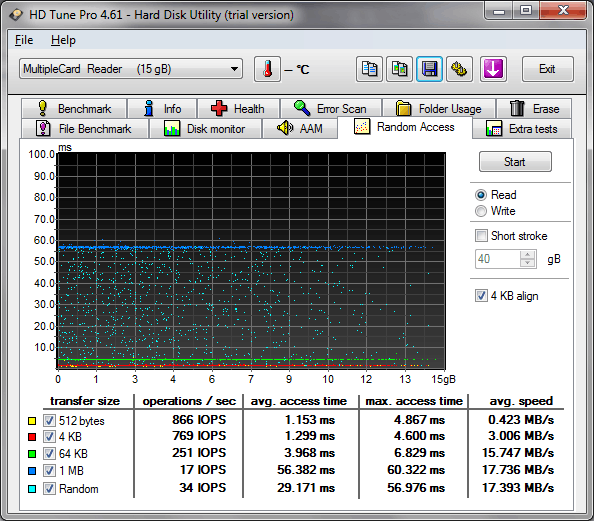Click the purple download arrow icon

(493, 69)
